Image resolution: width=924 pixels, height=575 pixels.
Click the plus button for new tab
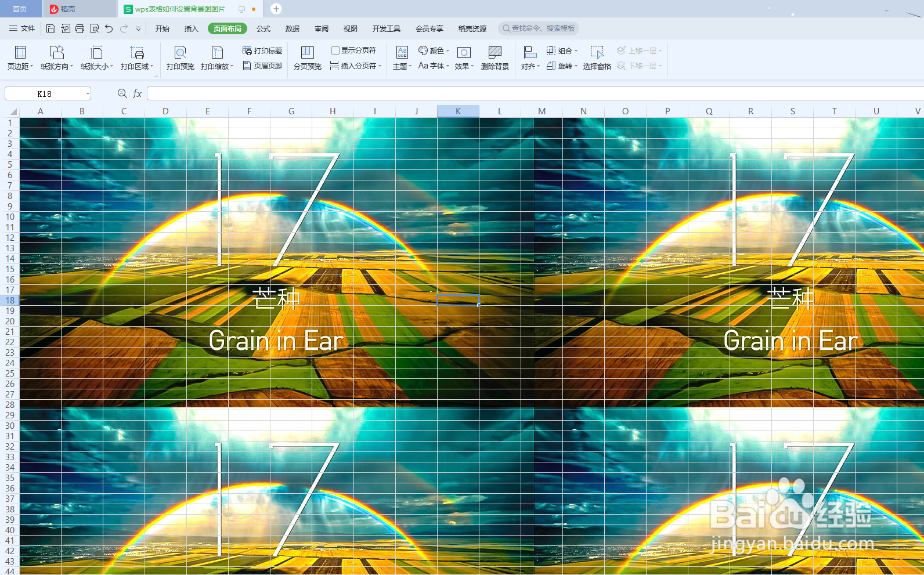point(276,9)
